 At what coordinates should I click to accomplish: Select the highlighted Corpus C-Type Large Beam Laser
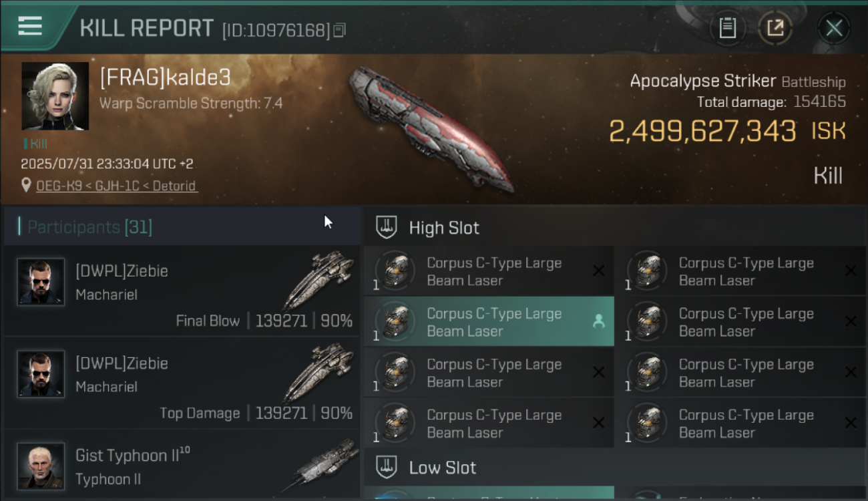tap(489, 322)
